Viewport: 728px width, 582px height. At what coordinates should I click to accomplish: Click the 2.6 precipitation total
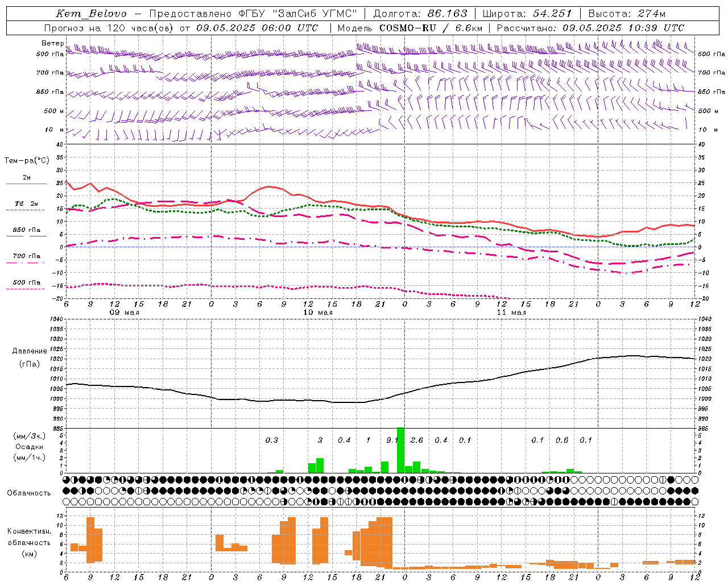point(416,440)
